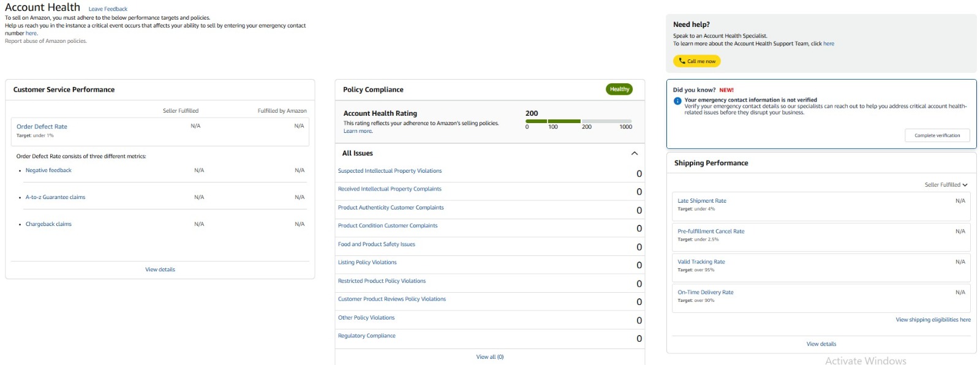Open Regulatory Compliance link
The height and width of the screenshot is (365, 980).
point(367,336)
